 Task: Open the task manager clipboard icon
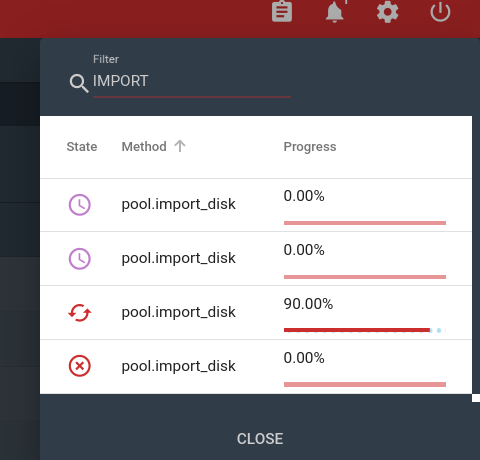click(282, 12)
